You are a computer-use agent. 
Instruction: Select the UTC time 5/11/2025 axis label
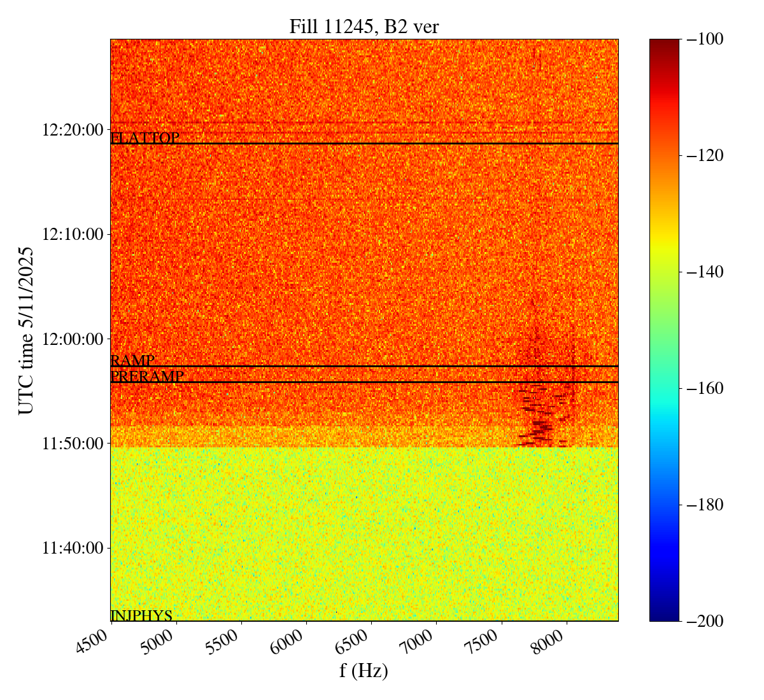[x=26, y=330]
